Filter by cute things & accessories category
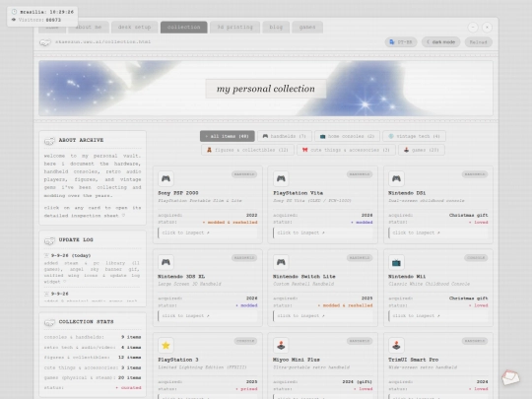The image size is (532, 399). tap(346, 150)
